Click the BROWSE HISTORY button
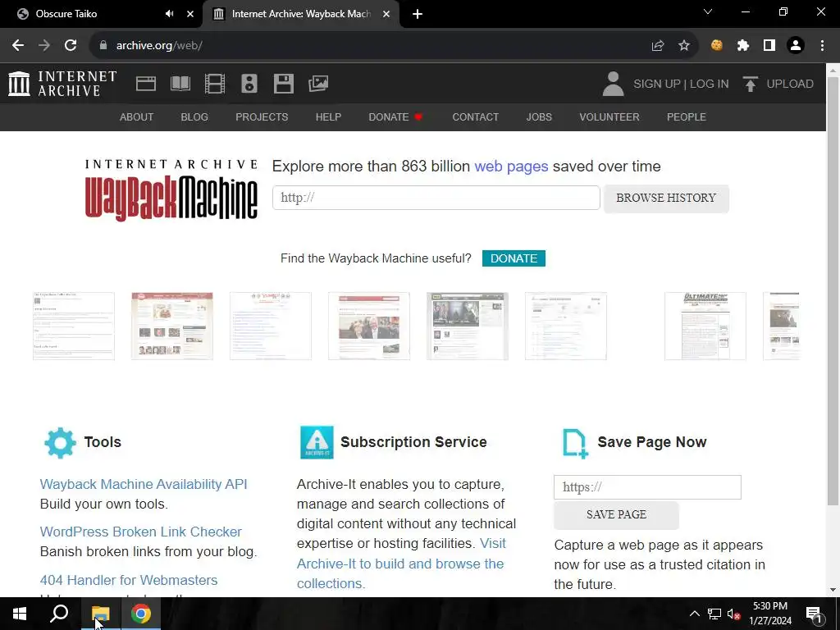Viewport: 840px width, 630px height. (666, 199)
